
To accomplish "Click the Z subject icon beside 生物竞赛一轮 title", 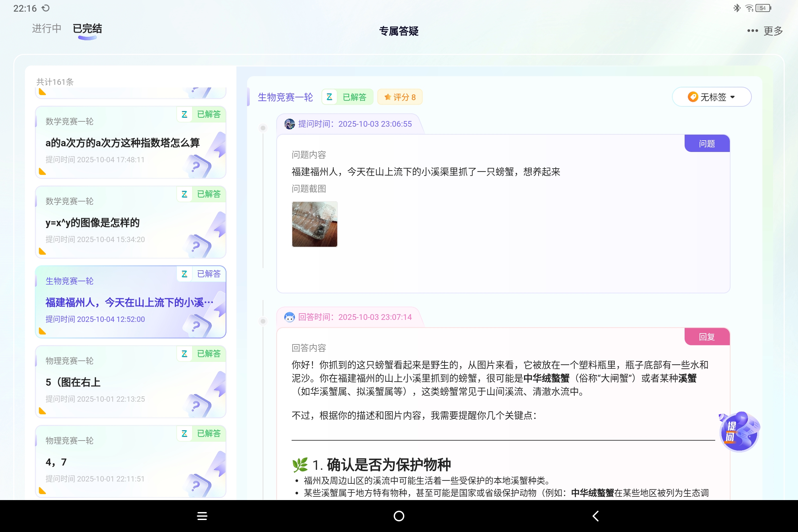I will pos(329,97).
